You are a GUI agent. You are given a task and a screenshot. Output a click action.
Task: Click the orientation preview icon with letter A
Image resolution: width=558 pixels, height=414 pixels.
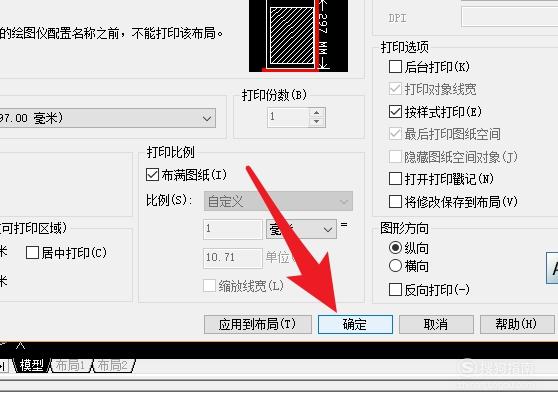pyautogui.click(x=552, y=268)
